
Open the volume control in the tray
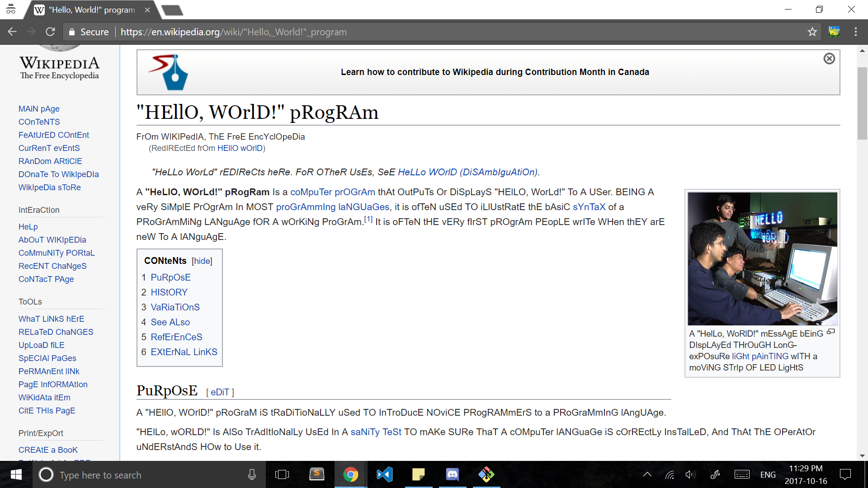690,474
